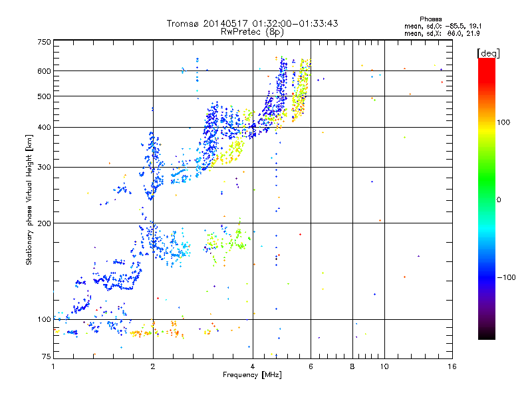532x399 pixels.
Task: Click the plot title 'Tromsø 20140517 01:32:00-01:33:43'
Action: pos(252,23)
